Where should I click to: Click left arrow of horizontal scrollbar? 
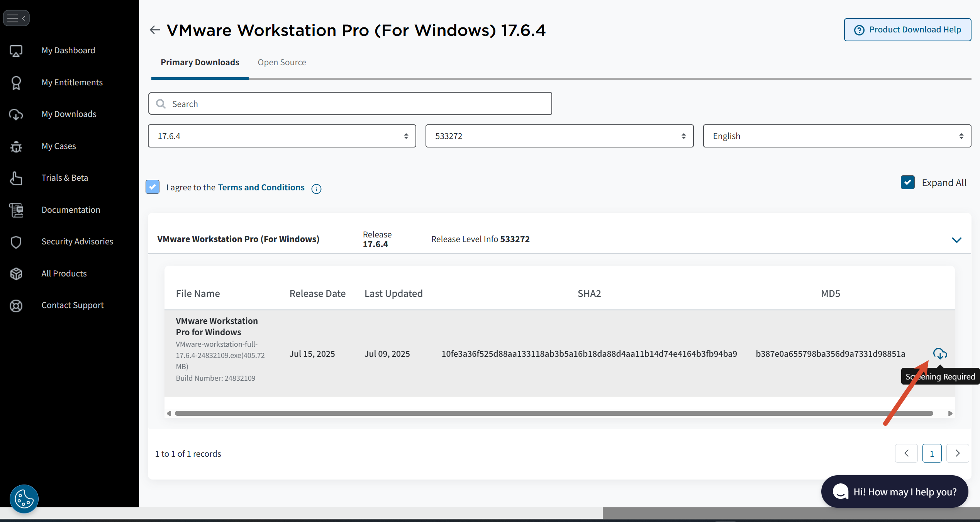click(x=169, y=414)
